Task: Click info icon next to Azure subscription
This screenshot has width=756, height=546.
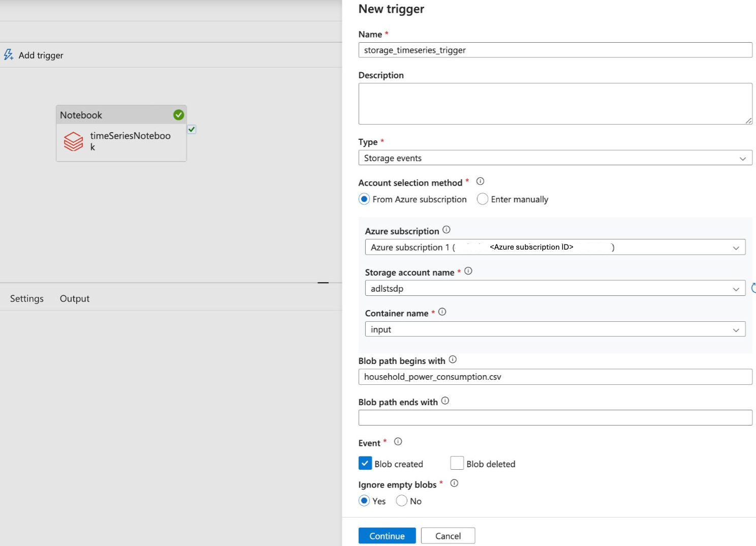Action: [446, 230]
